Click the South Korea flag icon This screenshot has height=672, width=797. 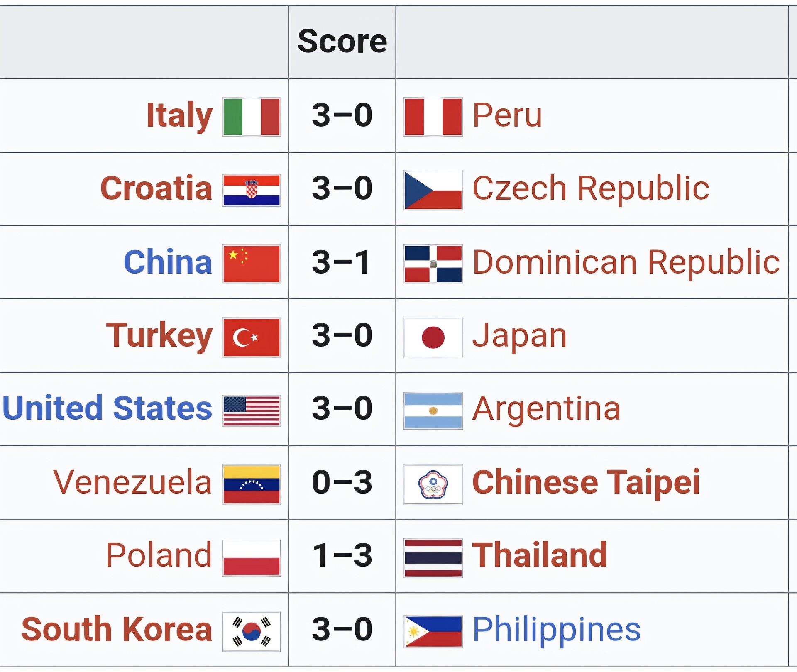pyautogui.click(x=252, y=631)
